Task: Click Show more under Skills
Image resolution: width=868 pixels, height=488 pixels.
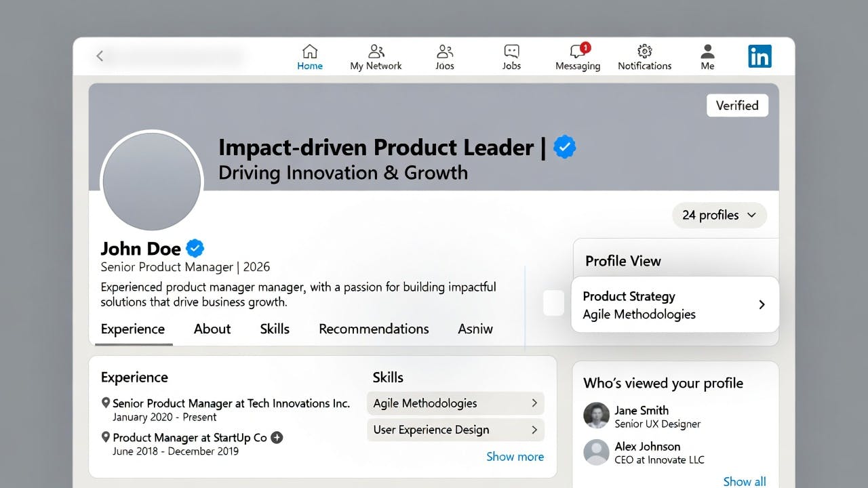Action: coord(515,456)
